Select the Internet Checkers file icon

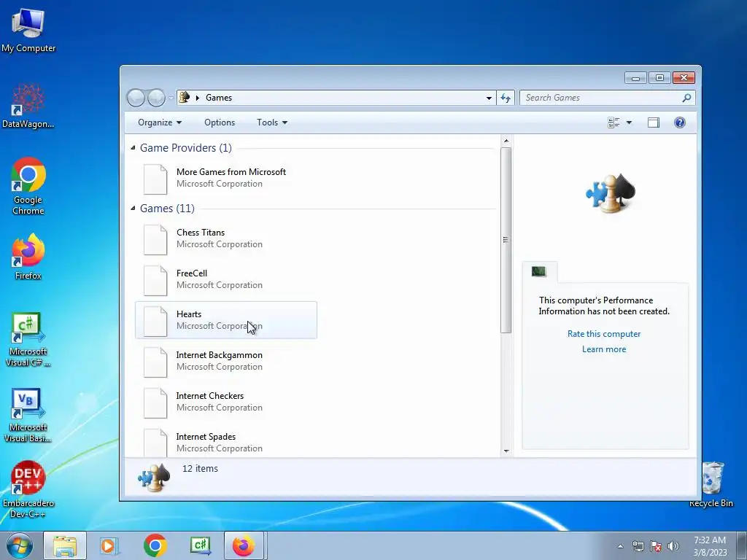click(155, 402)
